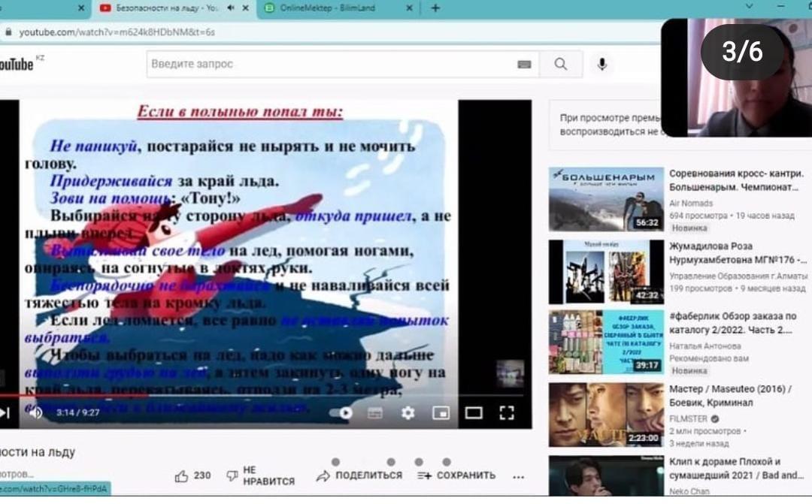Open the browser tab list chevron
The height and width of the screenshot is (504, 812).
click(748, 7)
